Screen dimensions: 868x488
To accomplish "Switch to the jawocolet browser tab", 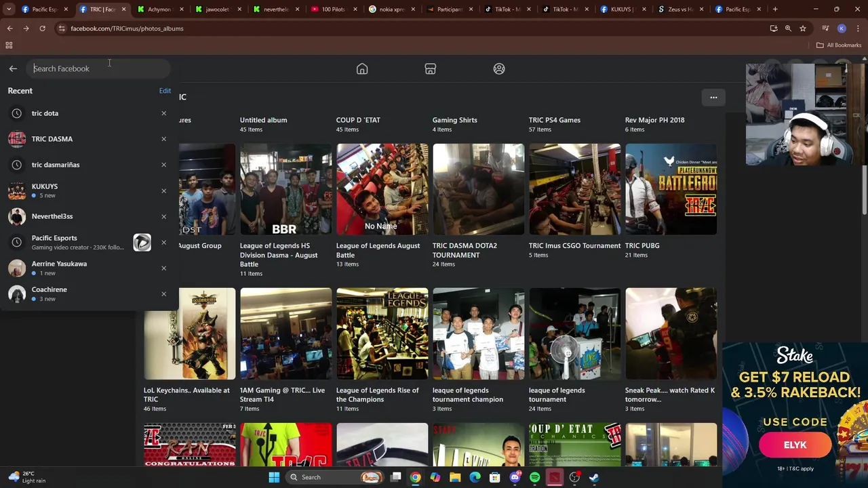I will click(x=217, y=9).
